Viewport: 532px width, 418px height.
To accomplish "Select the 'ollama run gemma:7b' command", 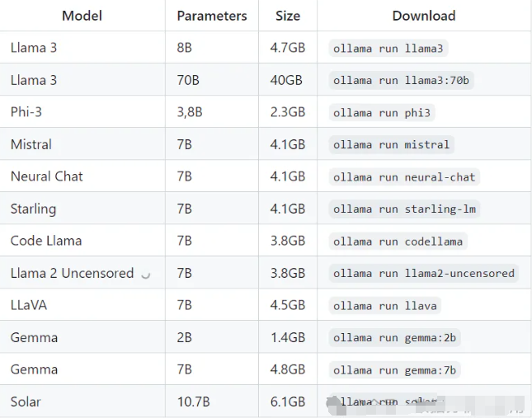I will tap(394, 370).
